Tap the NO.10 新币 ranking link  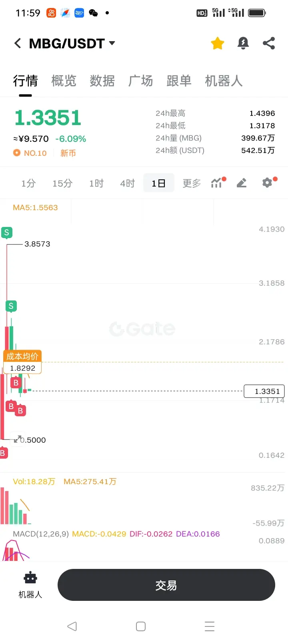[45, 153]
